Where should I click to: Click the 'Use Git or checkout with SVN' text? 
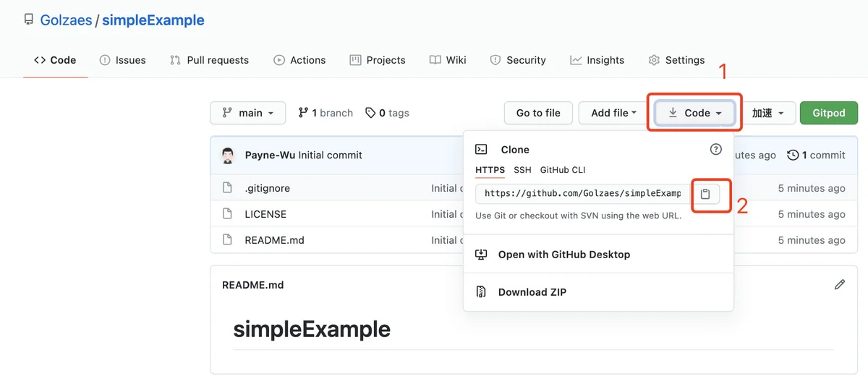(x=579, y=216)
